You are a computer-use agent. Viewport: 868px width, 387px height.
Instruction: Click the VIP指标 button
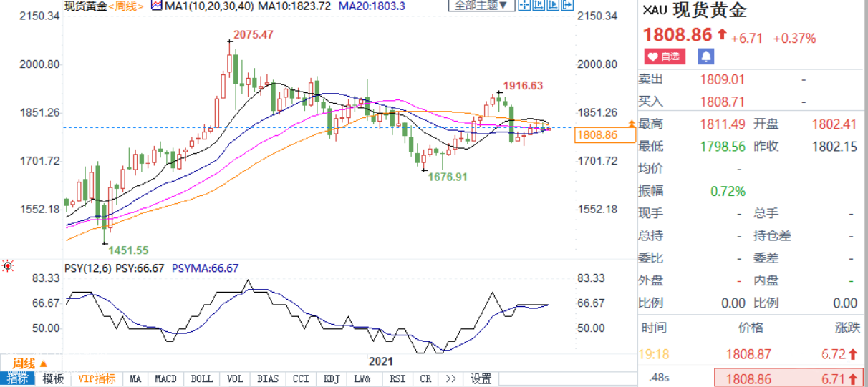(x=97, y=379)
